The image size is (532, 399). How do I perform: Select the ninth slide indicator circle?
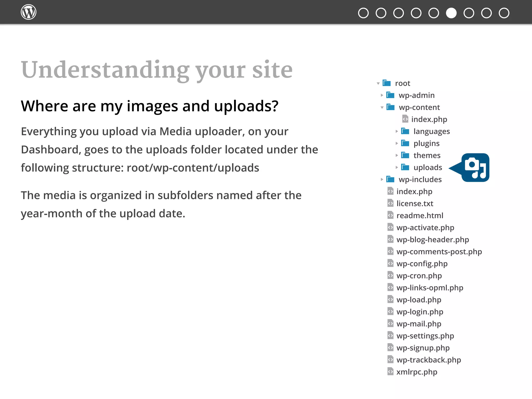pyautogui.click(x=504, y=13)
